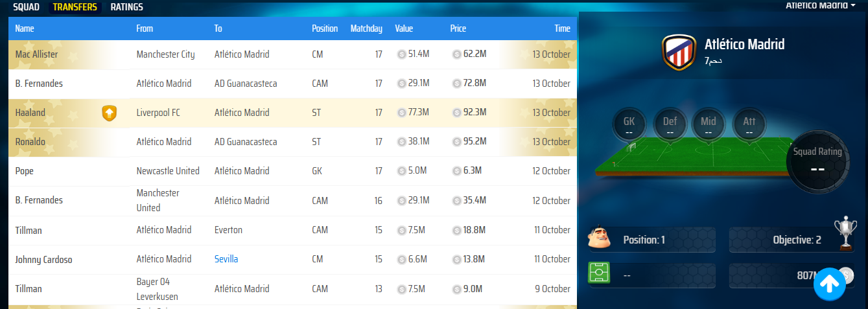Click the gold arrow badge beside Haaland
This screenshot has width=868, height=309.
tap(110, 113)
